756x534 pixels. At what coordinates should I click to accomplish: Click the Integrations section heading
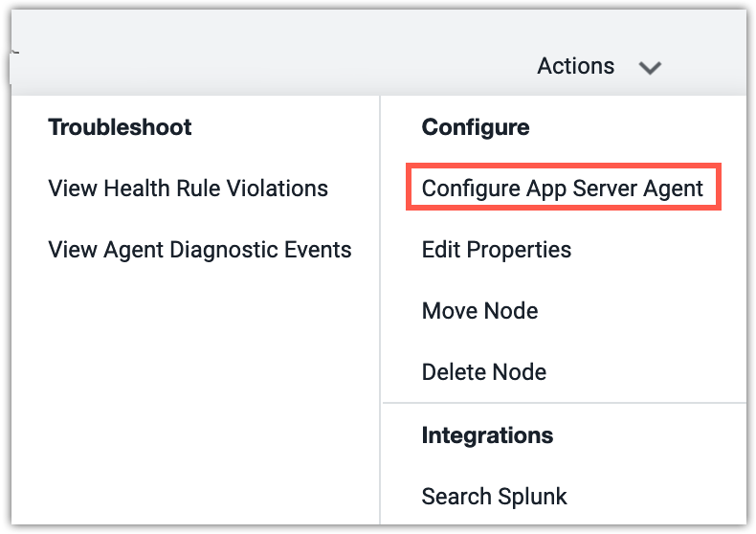487,435
